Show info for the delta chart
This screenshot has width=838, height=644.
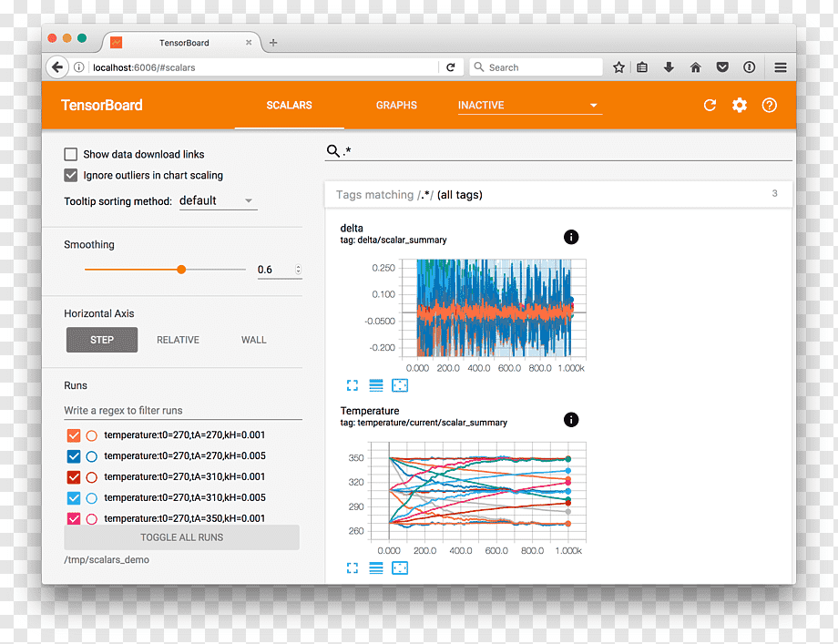coord(571,237)
